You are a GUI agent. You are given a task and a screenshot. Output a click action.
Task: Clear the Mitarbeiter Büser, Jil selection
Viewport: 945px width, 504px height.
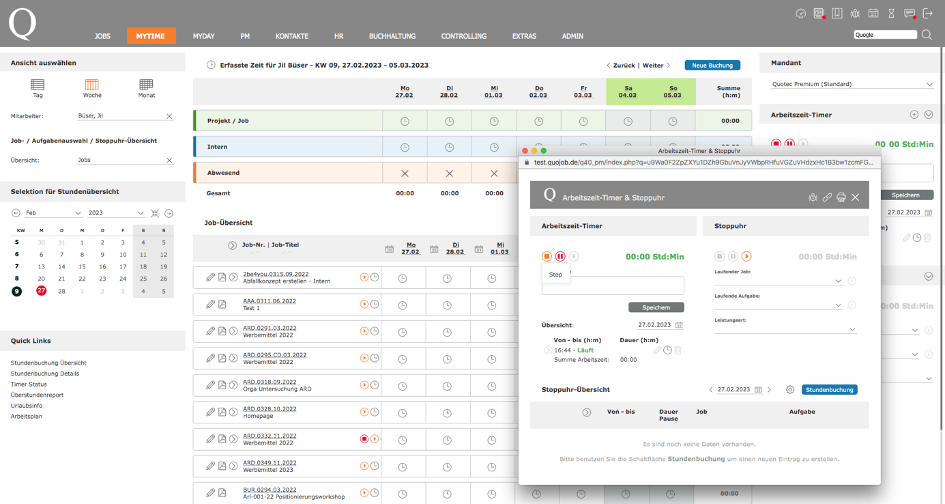(169, 116)
